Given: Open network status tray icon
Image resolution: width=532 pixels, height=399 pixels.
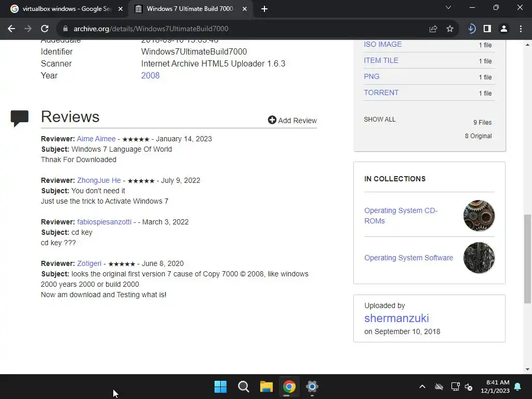Looking at the screenshot, I should pos(455,387).
